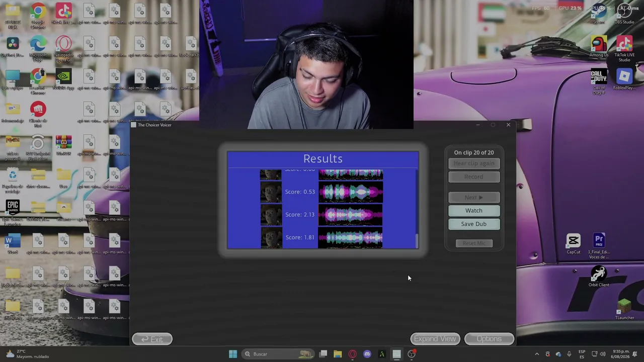This screenshot has height=362, width=644.
Task: Open the ESP language switcher
Action: pyautogui.click(x=582, y=354)
